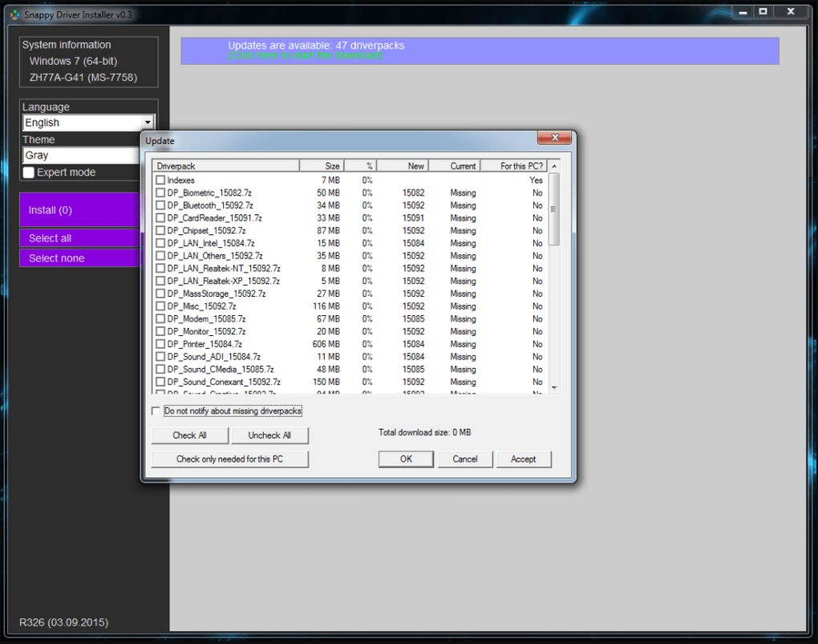This screenshot has height=644, width=818.
Task: Confirm the Update dialog with OK
Action: pos(406,460)
